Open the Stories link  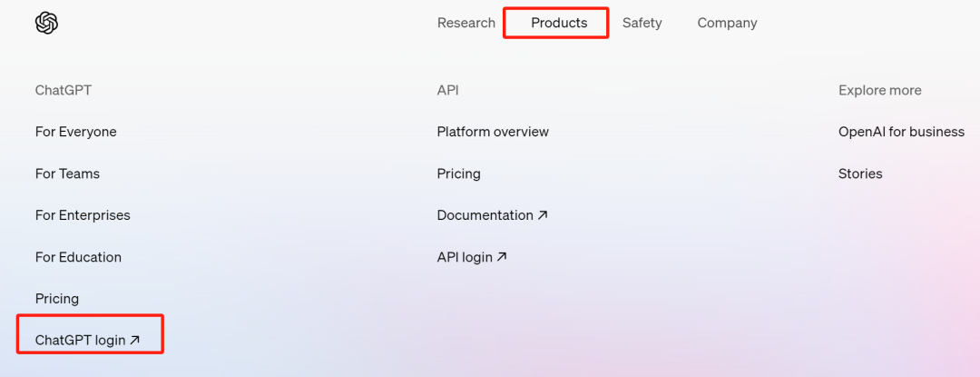[x=860, y=174]
